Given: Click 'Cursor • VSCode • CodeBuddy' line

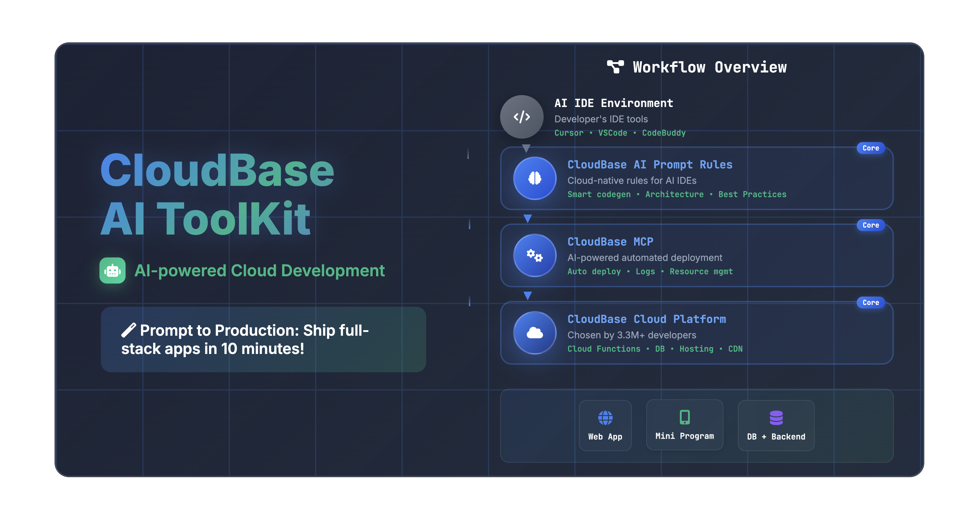Looking at the screenshot, I should click(x=620, y=133).
